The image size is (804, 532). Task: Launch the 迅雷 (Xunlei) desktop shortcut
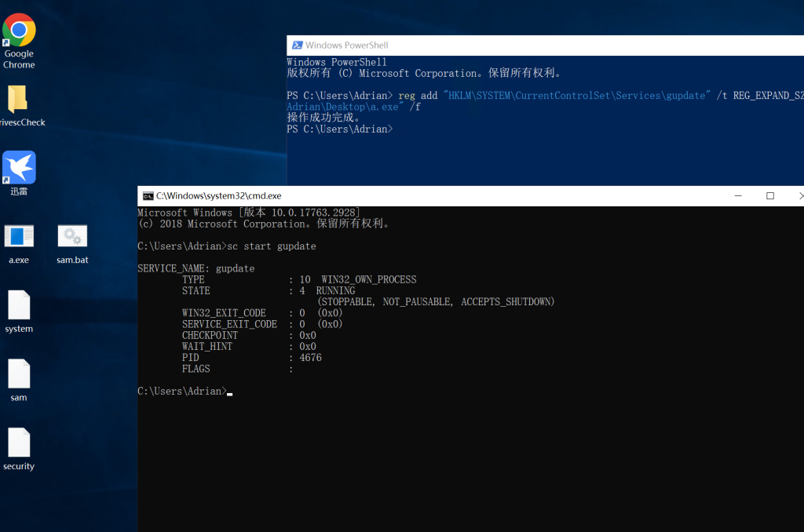(x=19, y=168)
